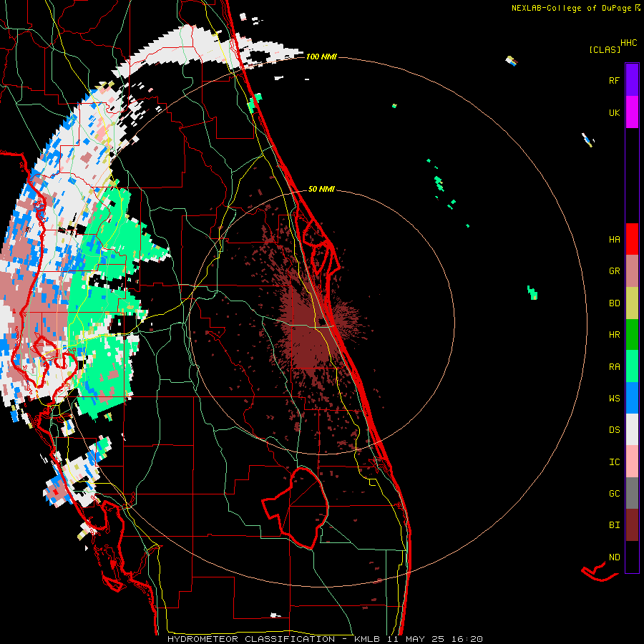Click the 'NEXLAB-College of DuPage' header text
The image size is (644, 644).
pyautogui.click(x=571, y=8)
